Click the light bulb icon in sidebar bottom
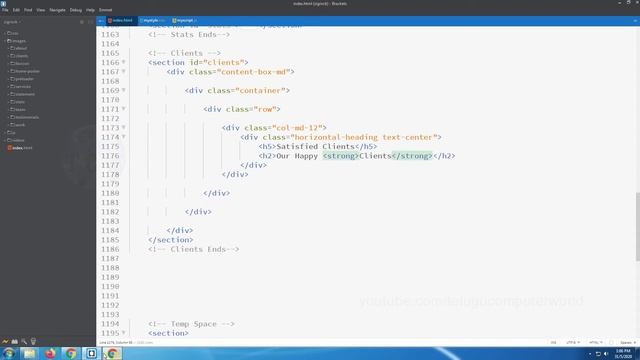 coord(33,341)
